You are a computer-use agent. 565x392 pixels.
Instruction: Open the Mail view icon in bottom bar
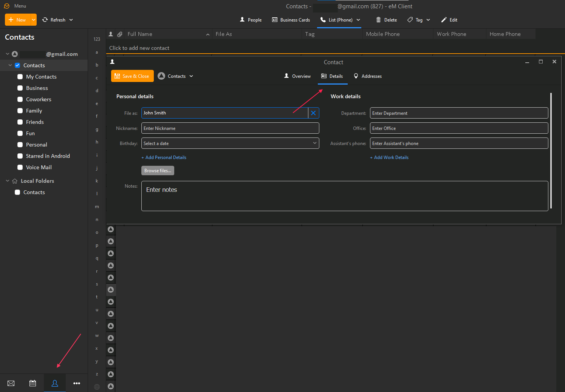(x=11, y=383)
